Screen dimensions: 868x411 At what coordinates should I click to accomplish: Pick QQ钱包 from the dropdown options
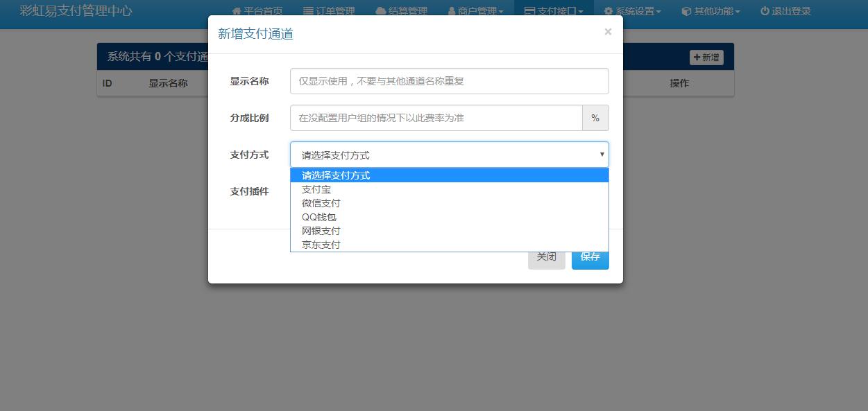click(x=319, y=217)
